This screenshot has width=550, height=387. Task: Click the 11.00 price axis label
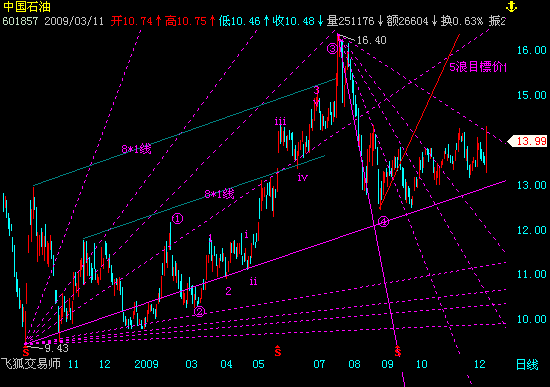coord(532,274)
